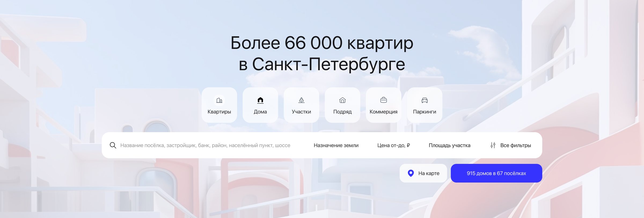Select the Дома category tab

point(260,105)
